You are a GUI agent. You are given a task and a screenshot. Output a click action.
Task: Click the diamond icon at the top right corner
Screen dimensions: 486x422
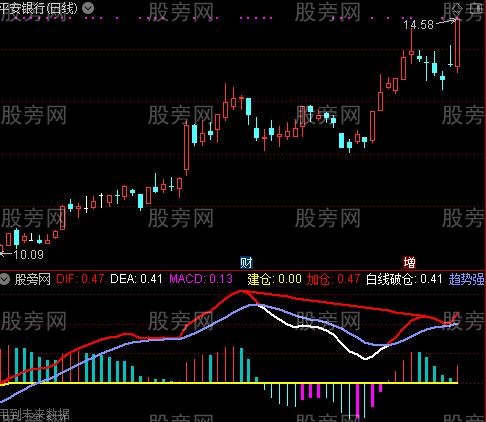pos(457,9)
